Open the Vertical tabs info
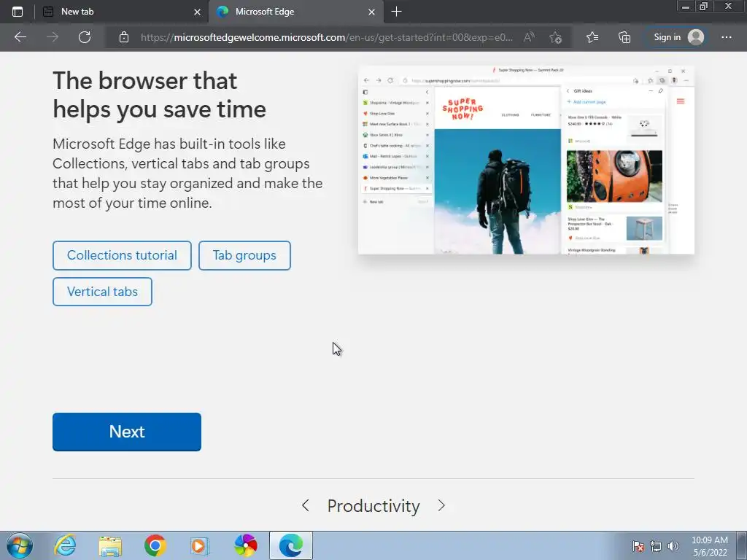This screenshot has height=560, width=747. [102, 292]
